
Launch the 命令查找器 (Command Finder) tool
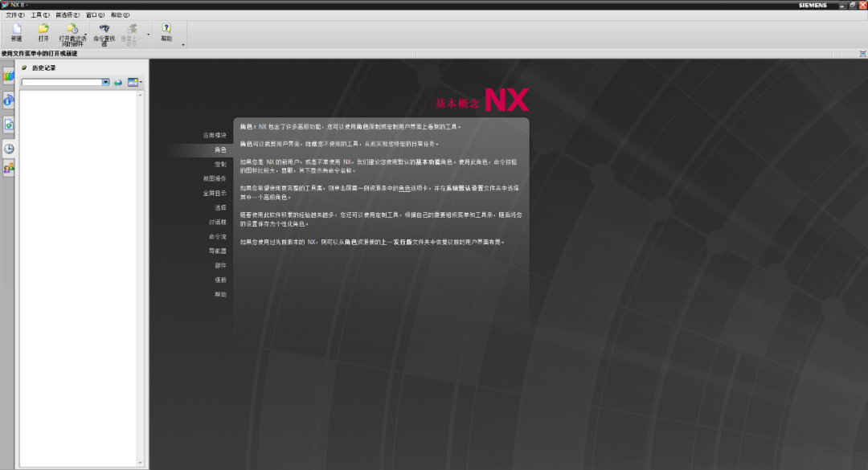click(104, 30)
